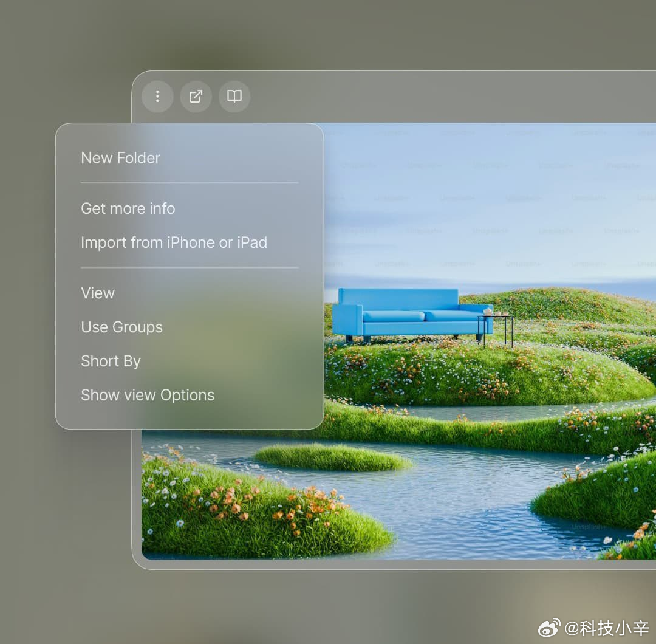Screen dimensions: 656x644
Task: Choose Short By menu option
Action: 111,361
